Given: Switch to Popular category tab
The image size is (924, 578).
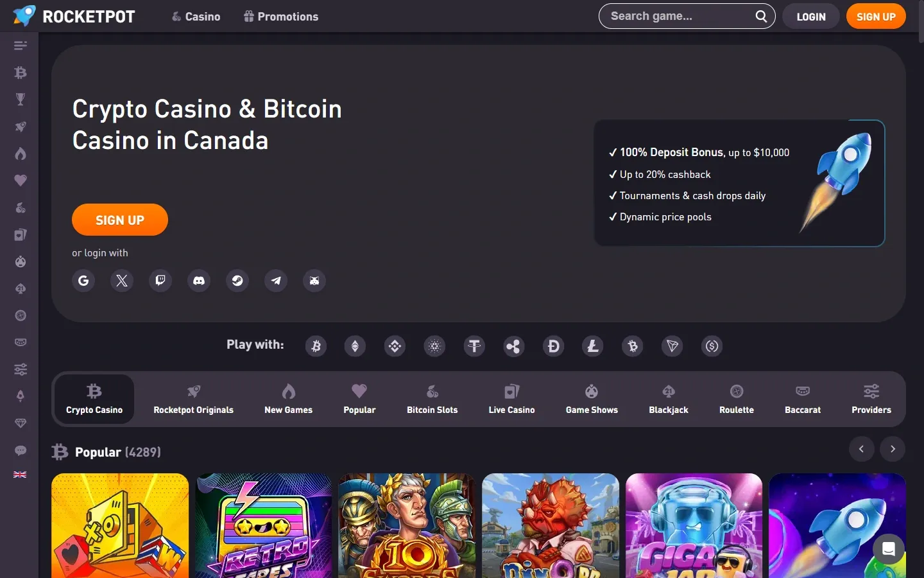Looking at the screenshot, I should click(359, 399).
